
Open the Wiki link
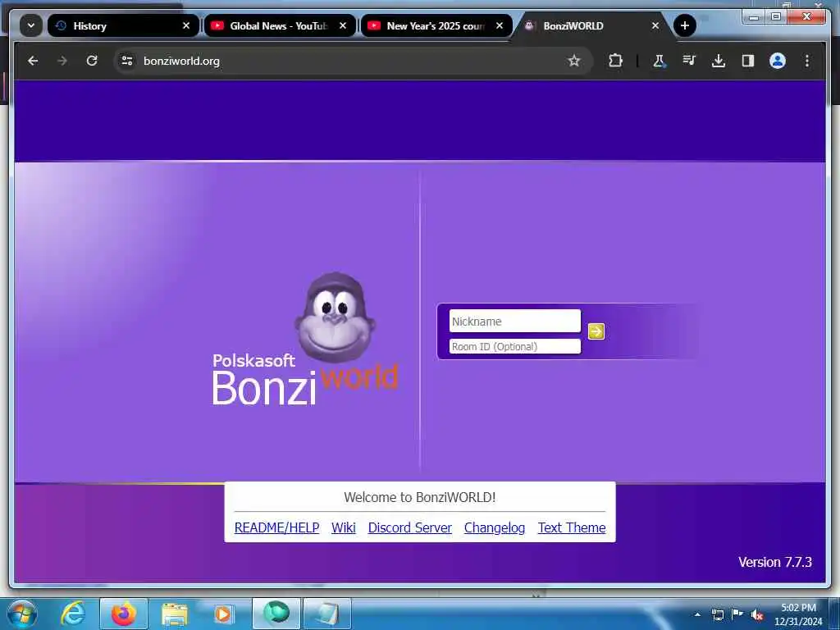click(344, 527)
